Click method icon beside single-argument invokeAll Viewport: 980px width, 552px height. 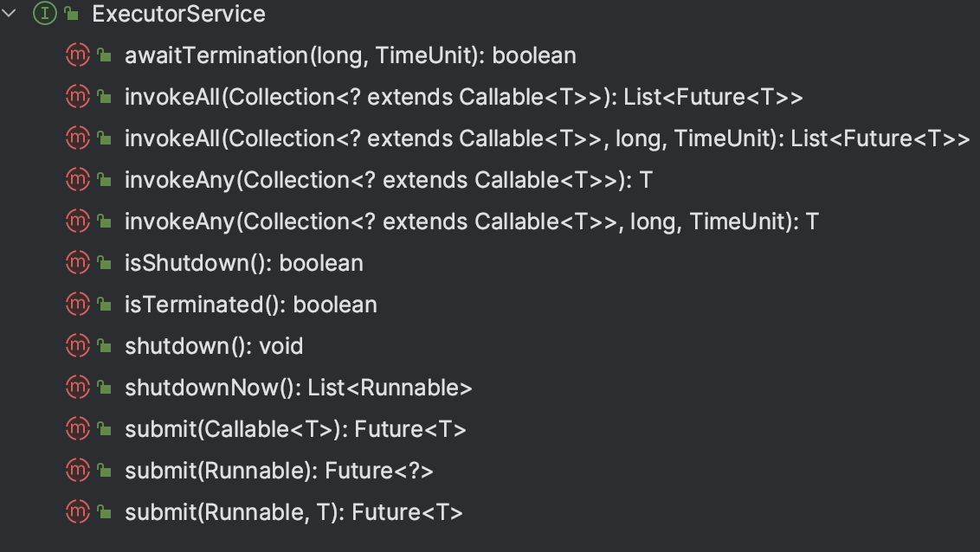pyautogui.click(x=78, y=97)
